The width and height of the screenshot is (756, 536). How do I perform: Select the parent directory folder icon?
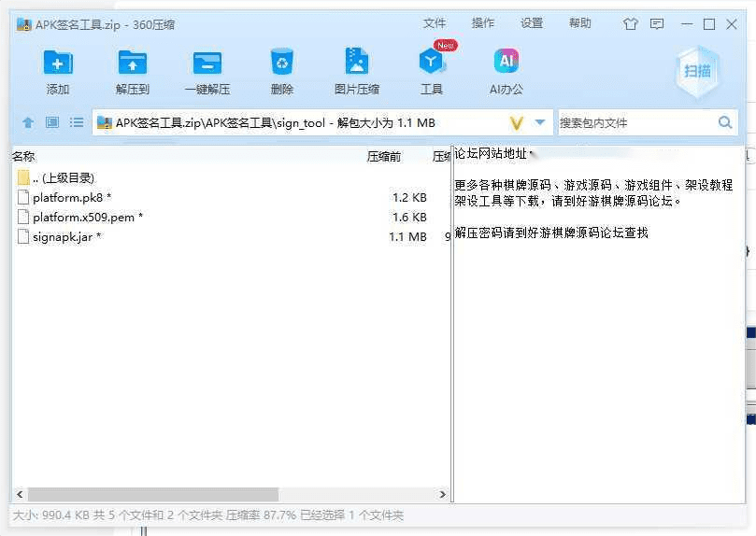click(x=23, y=177)
